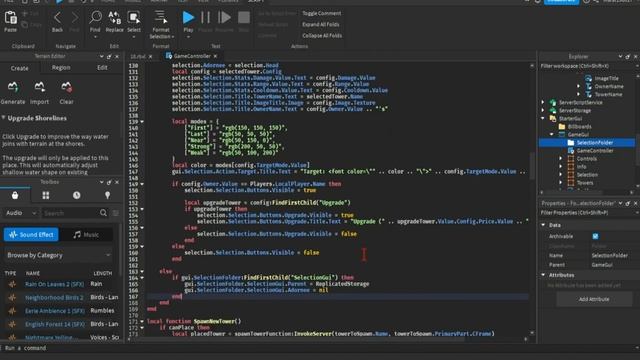
Task: Select ServerStorage in Explorer
Action: click(x=575, y=111)
